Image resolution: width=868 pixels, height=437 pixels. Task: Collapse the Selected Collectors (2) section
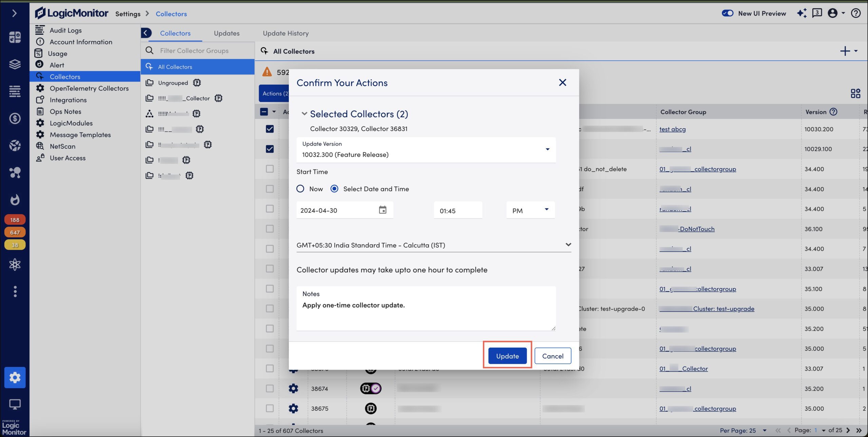304,114
